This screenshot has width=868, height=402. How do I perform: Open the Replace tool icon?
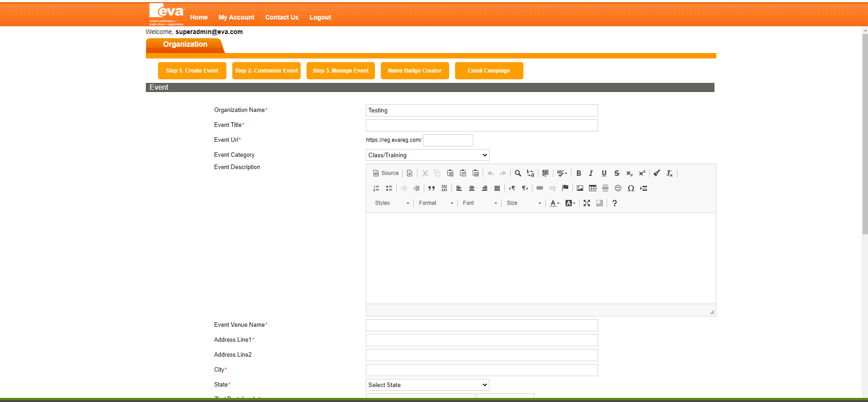531,173
